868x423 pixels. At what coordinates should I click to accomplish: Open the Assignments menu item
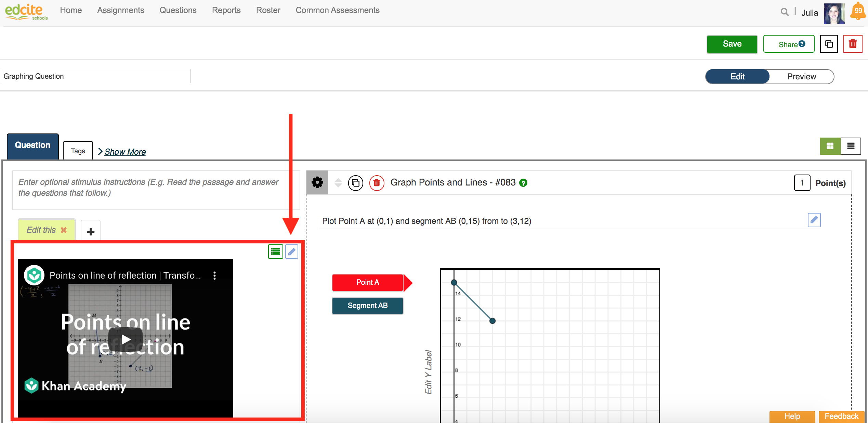click(120, 10)
